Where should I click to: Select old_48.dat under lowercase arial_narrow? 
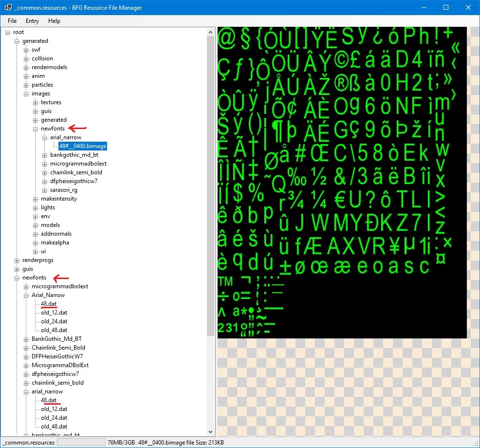click(54, 427)
